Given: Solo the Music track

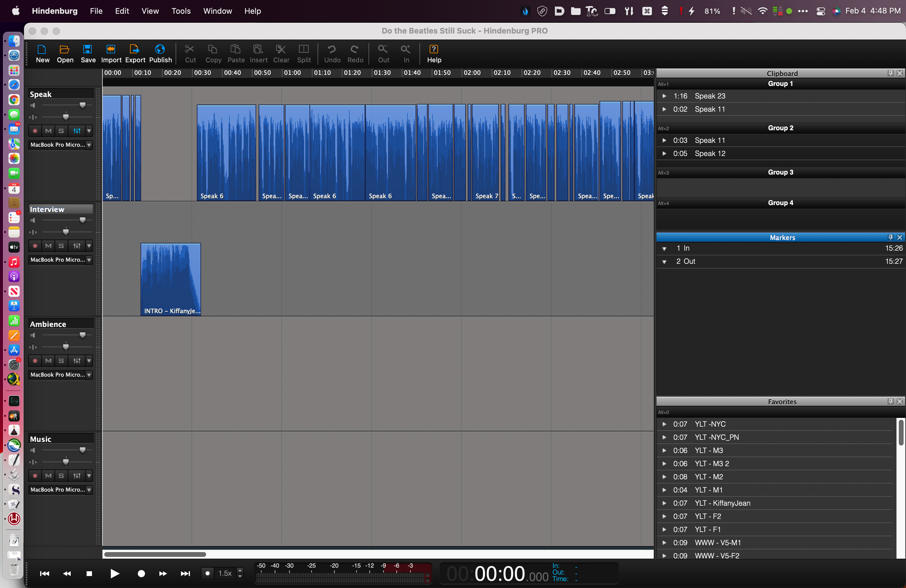Looking at the screenshot, I should [61, 475].
